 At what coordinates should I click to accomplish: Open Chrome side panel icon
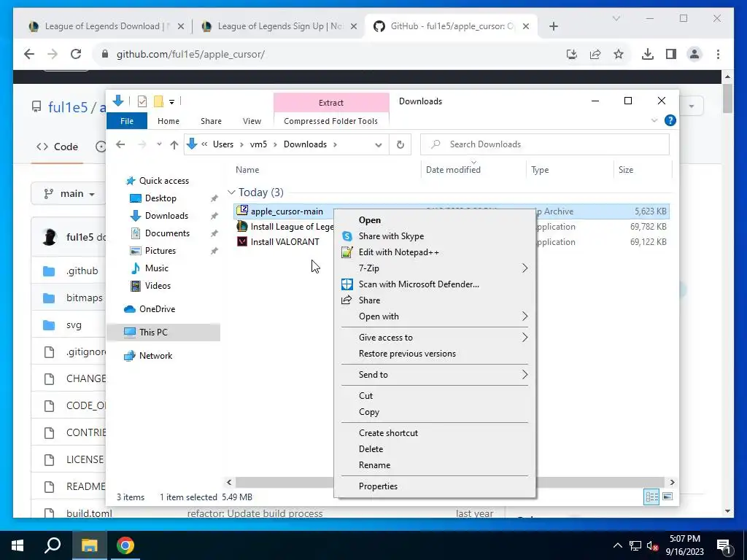671,54
